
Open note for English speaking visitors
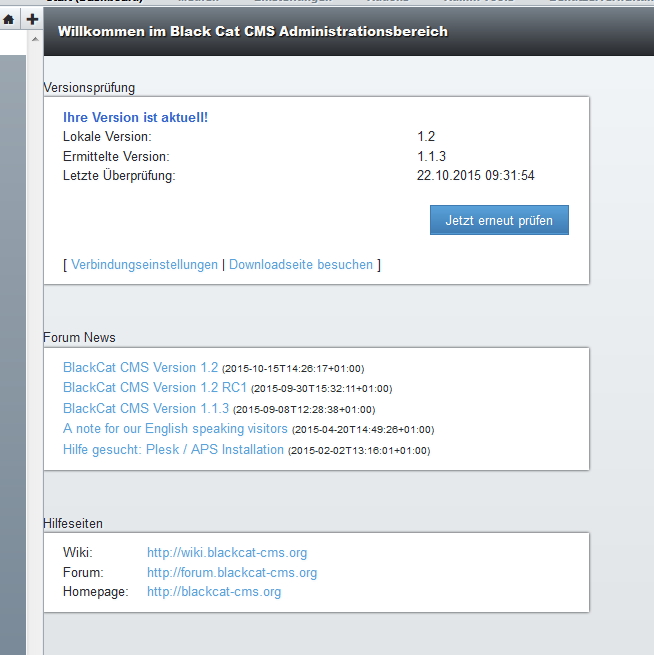pyautogui.click(x=175, y=429)
